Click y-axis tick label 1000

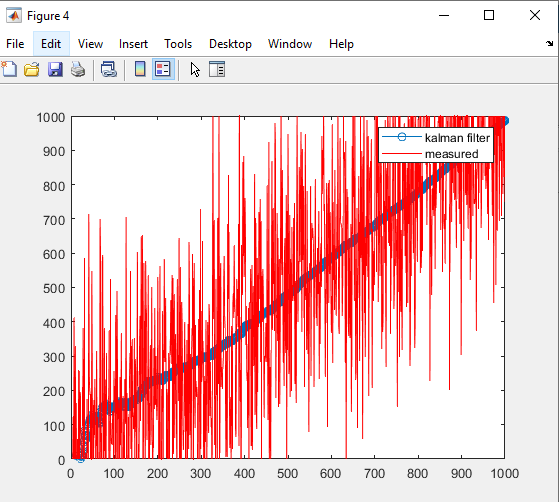point(51,117)
